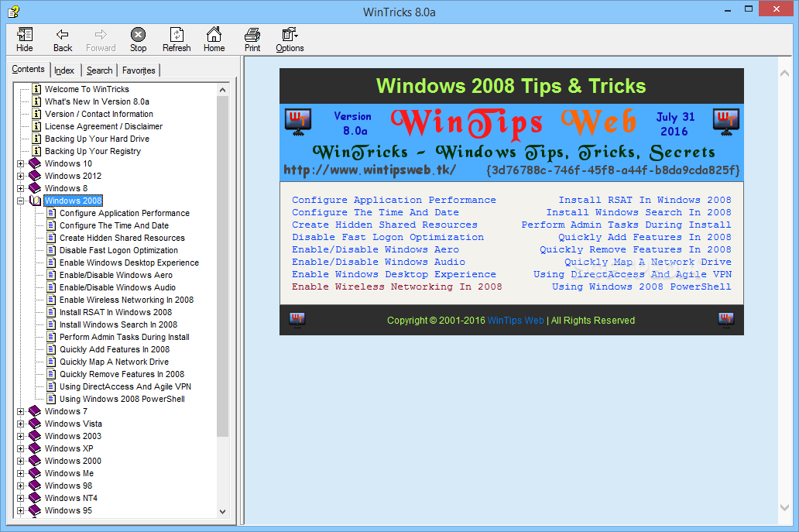
Task: Click the contents tree scroll-up arrow
Action: 222,90
